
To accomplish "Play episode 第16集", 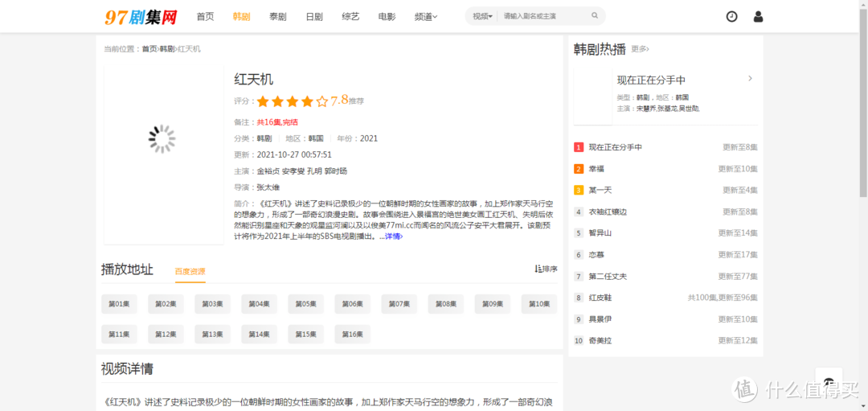I will 352,334.
